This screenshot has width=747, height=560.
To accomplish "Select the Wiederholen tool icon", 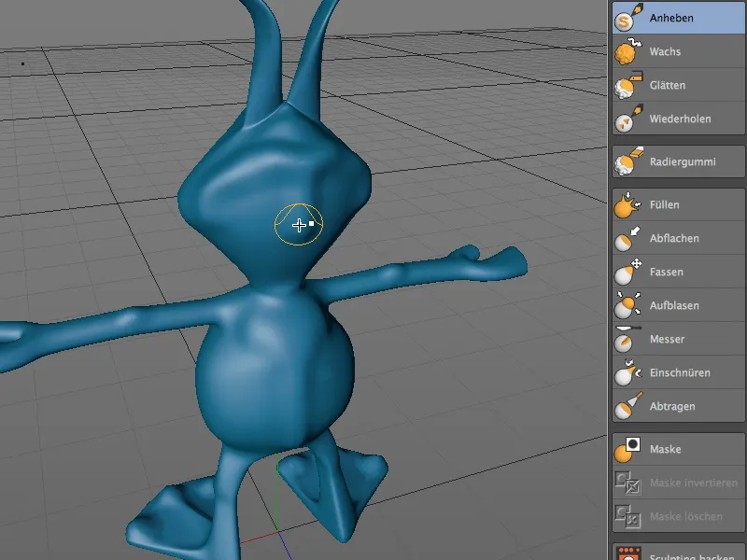I will pyautogui.click(x=627, y=119).
